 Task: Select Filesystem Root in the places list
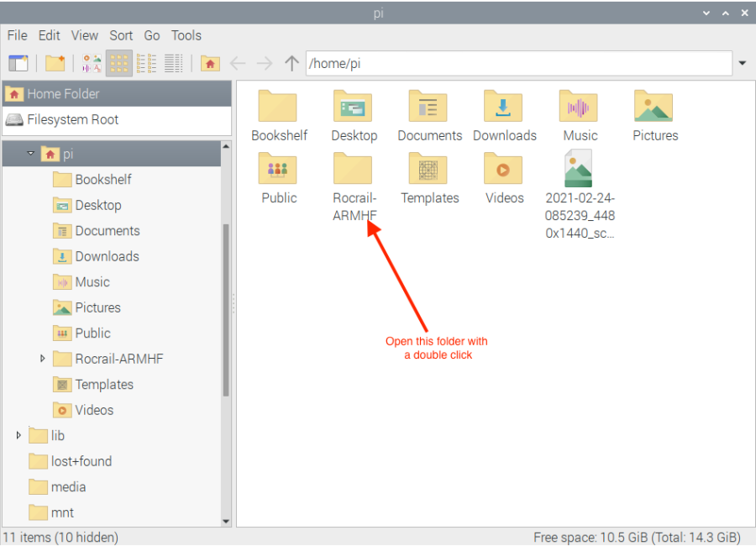(72, 119)
